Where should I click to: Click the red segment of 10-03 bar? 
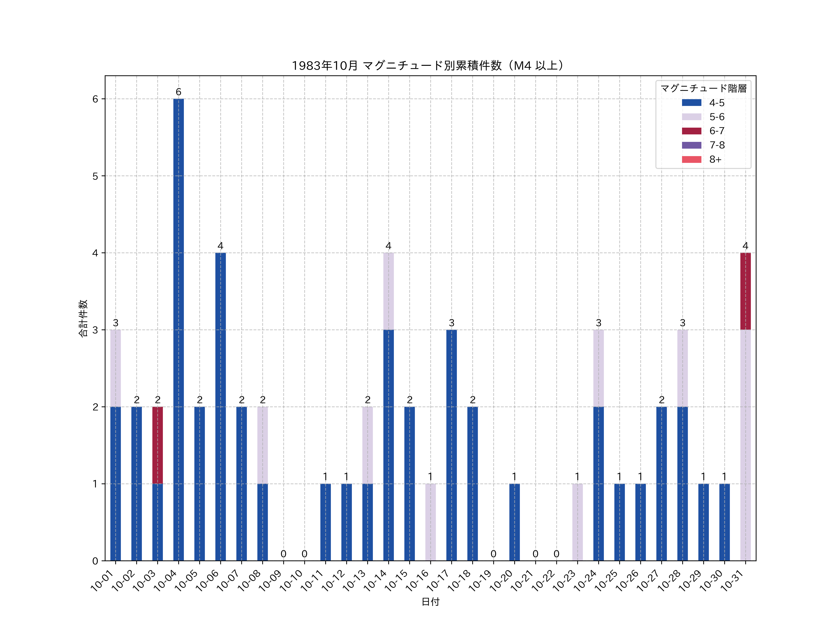[157, 445]
